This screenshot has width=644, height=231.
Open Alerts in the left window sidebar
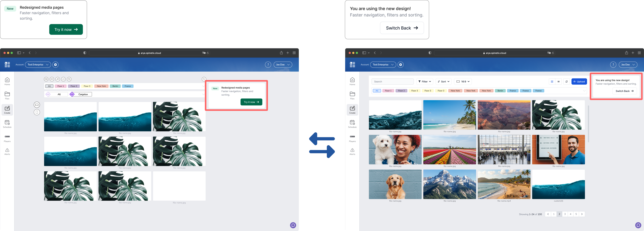pos(7,152)
